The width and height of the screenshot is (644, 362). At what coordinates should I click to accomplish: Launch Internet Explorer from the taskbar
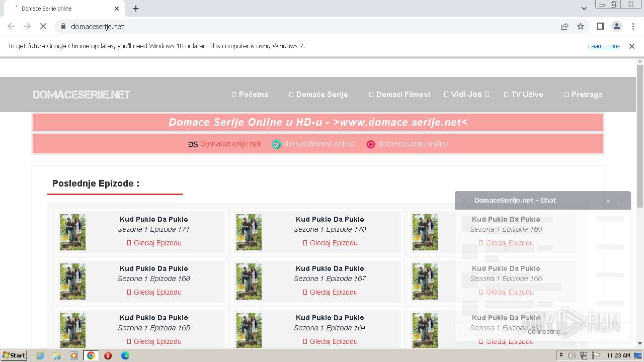40,355
